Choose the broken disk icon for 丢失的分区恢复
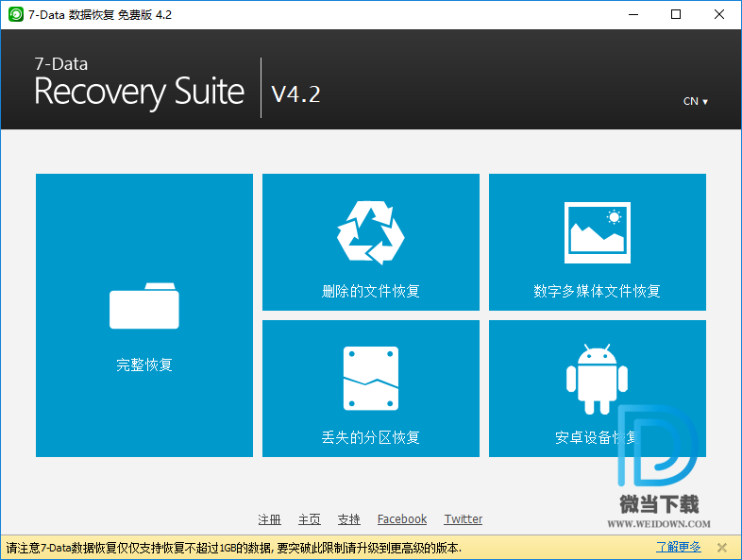Image resolution: width=742 pixels, height=560 pixels. (x=370, y=379)
